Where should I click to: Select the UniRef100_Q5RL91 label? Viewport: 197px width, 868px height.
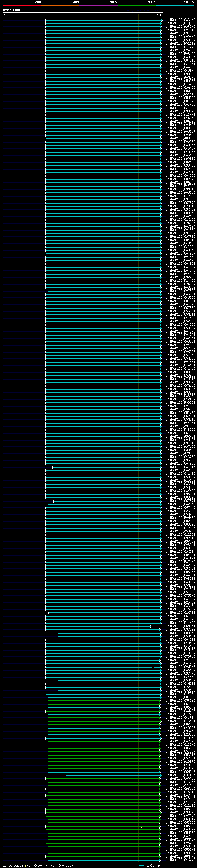pyautogui.click(x=180, y=758)
